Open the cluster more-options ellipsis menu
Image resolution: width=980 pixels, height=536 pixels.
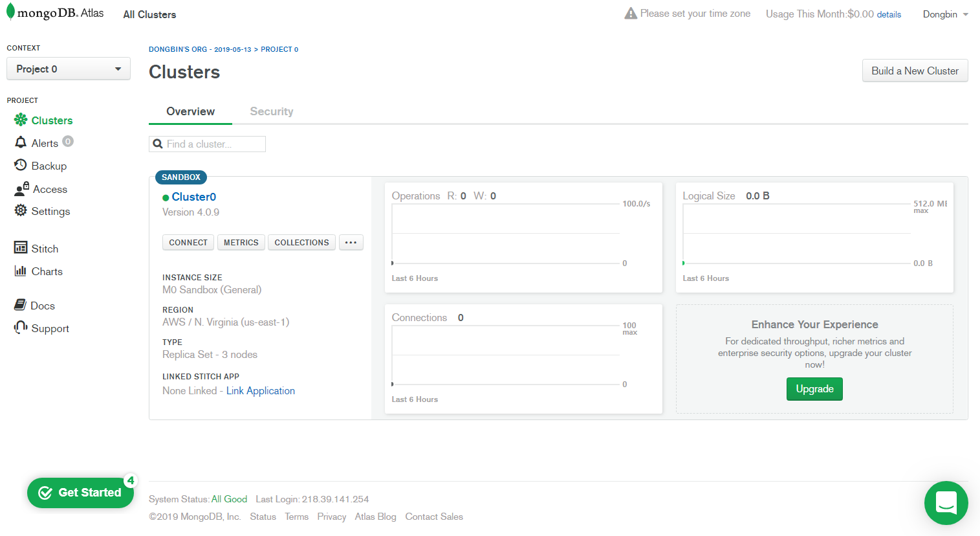351,242
